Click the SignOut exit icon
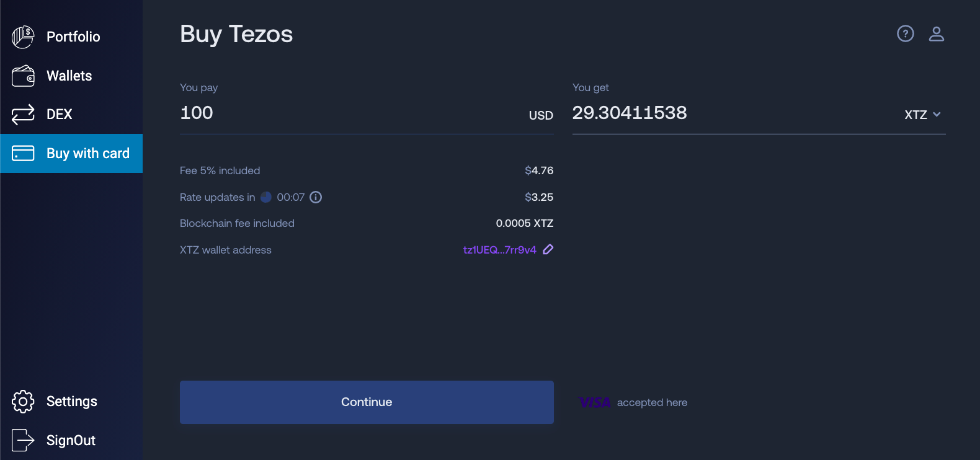Image resolution: width=980 pixels, height=460 pixels. (x=22, y=440)
